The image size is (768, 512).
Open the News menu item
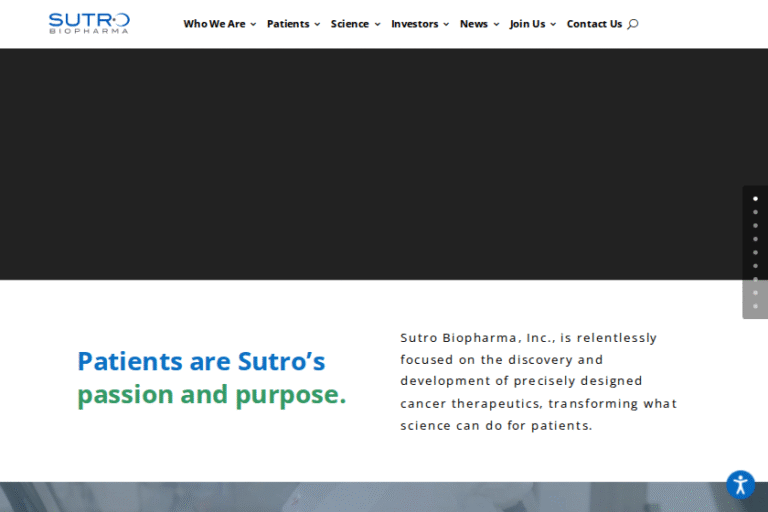pos(474,24)
